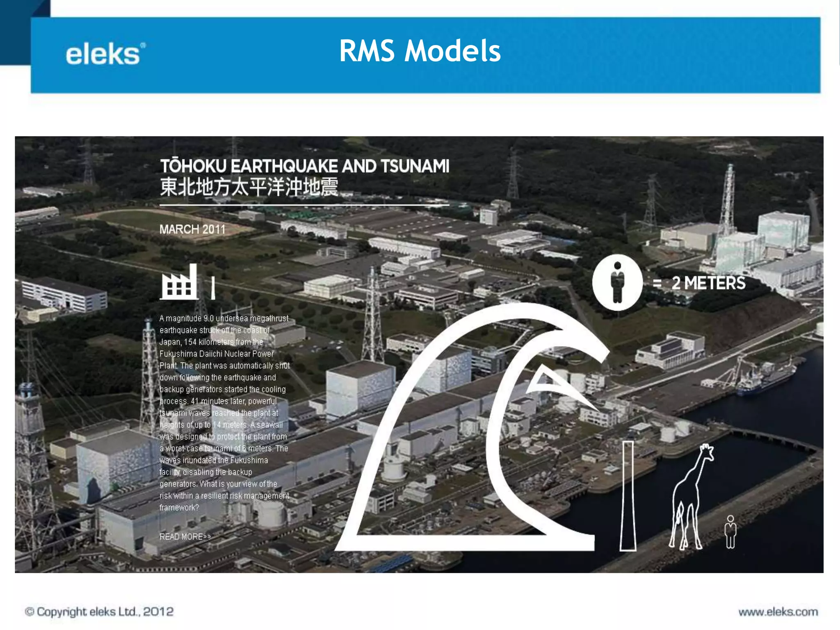Click the MARCH 2011 date text
This screenshot has width=840, height=630.
pos(192,229)
